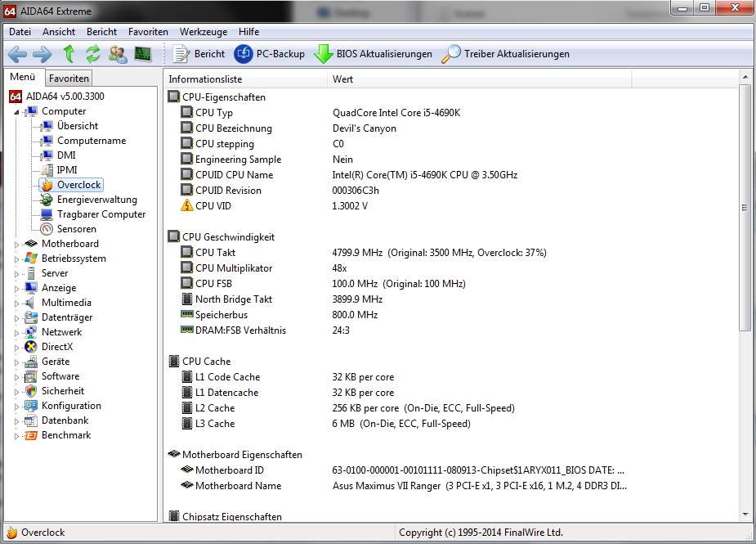Select the Sicherheit shield category
The height and width of the screenshot is (544, 756).
pyautogui.click(x=55, y=391)
